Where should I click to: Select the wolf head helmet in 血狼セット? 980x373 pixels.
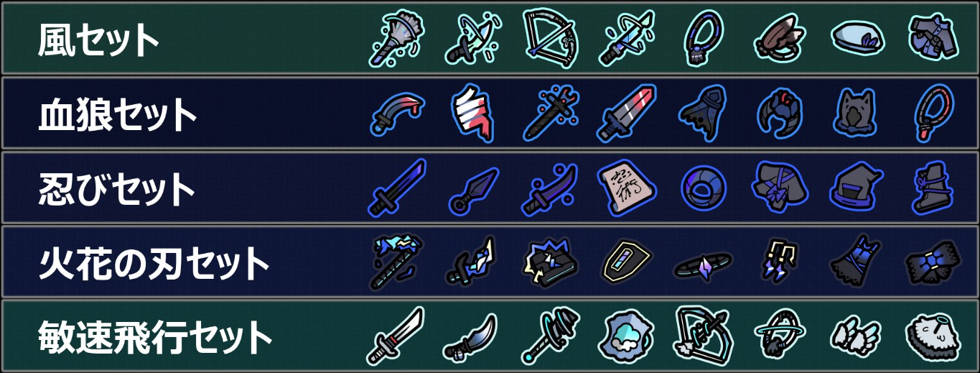point(853,112)
